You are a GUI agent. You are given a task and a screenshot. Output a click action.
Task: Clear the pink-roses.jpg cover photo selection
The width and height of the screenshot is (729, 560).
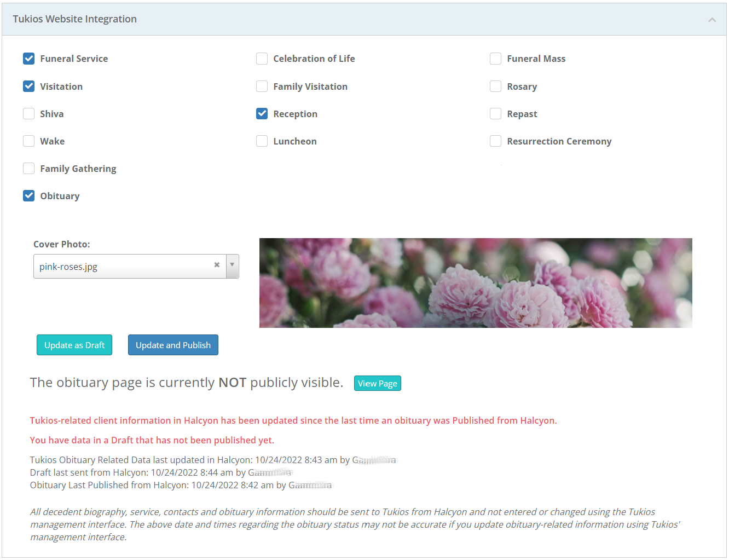(x=217, y=265)
